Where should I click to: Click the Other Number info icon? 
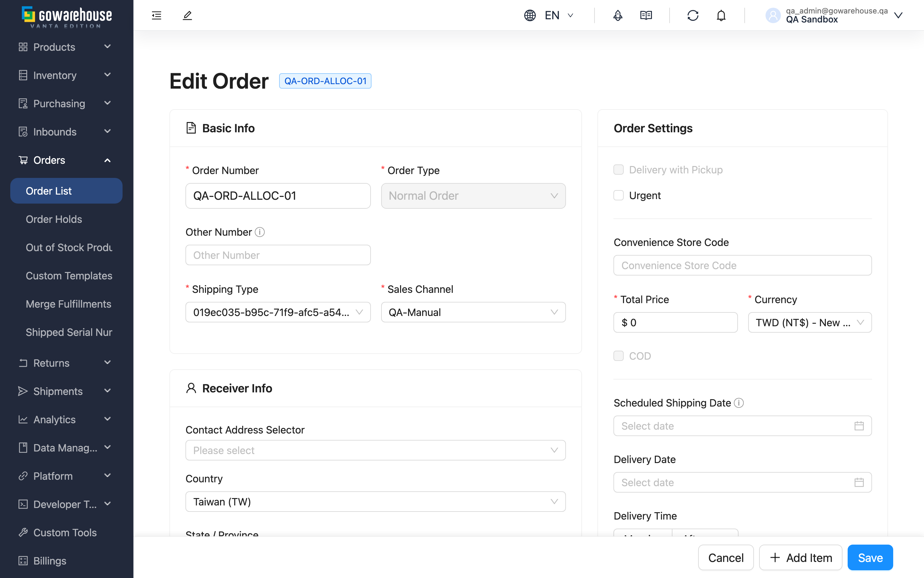click(260, 232)
